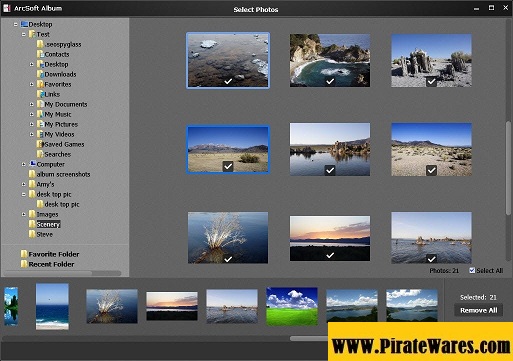Click the My Music folder icon

pyautogui.click(x=40, y=114)
